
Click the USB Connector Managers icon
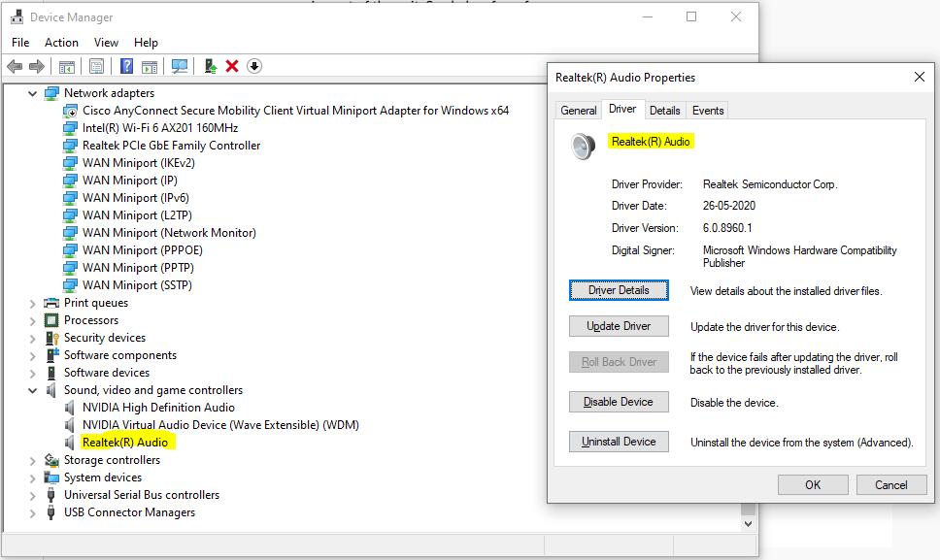tap(50, 512)
